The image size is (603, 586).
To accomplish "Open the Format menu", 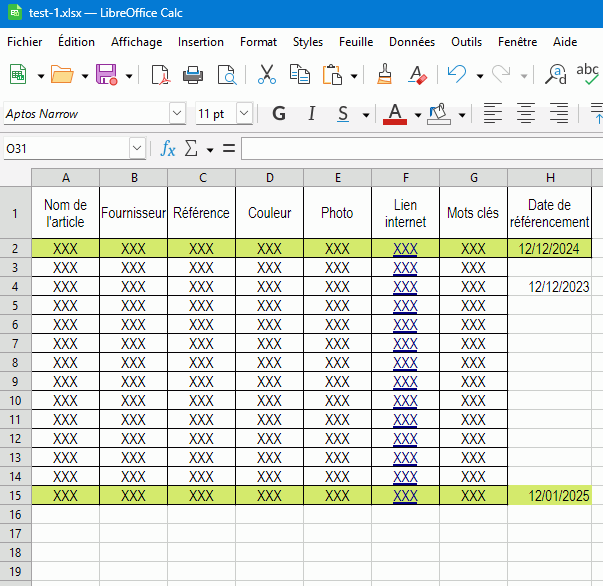I will pos(258,42).
